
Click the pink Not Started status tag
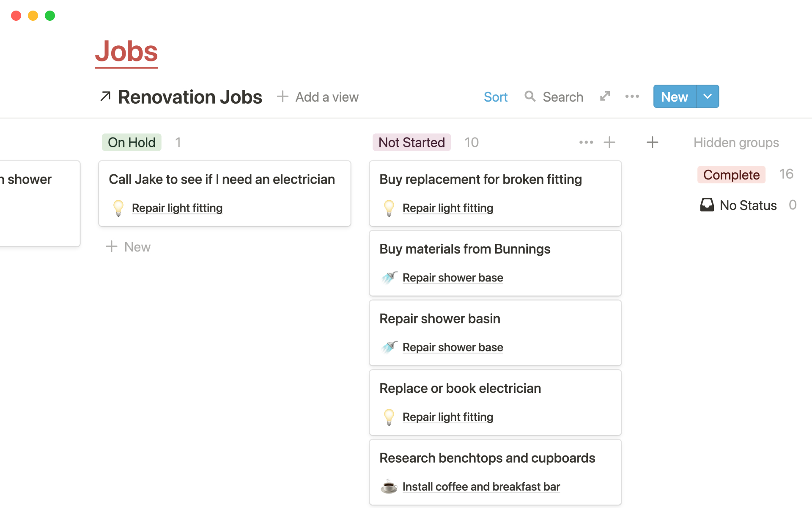pos(411,142)
